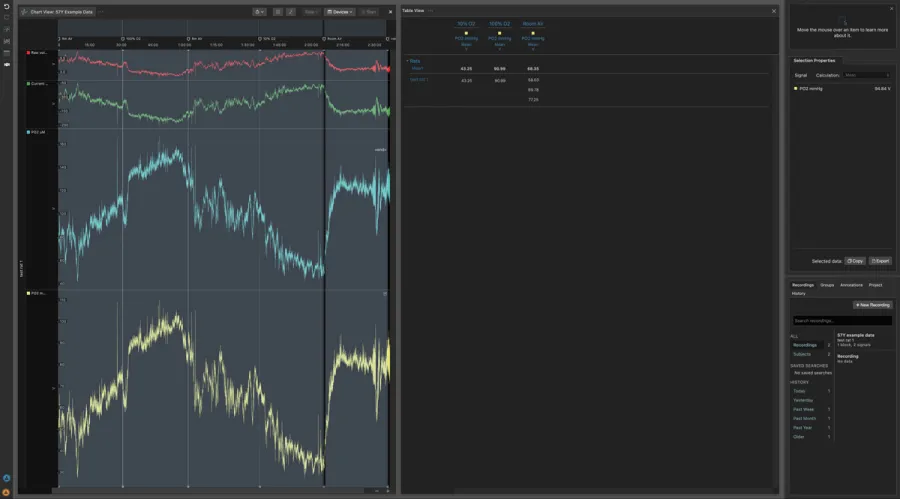Viewport: 900px width, 499px height.
Task: Click the 100% O2 column header in table
Action: click(499, 24)
